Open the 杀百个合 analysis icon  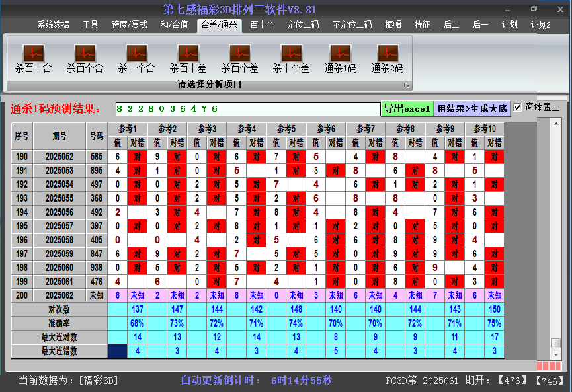point(85,58)
